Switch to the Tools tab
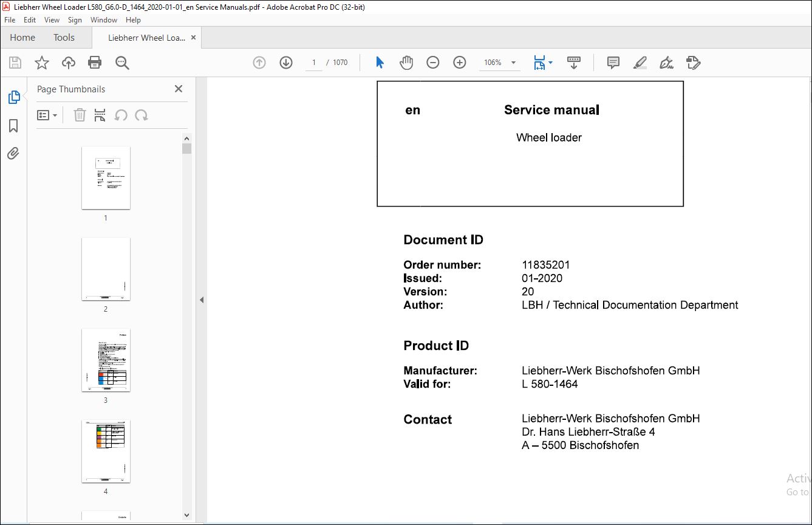812x525 pixels. tap(64, 38)
